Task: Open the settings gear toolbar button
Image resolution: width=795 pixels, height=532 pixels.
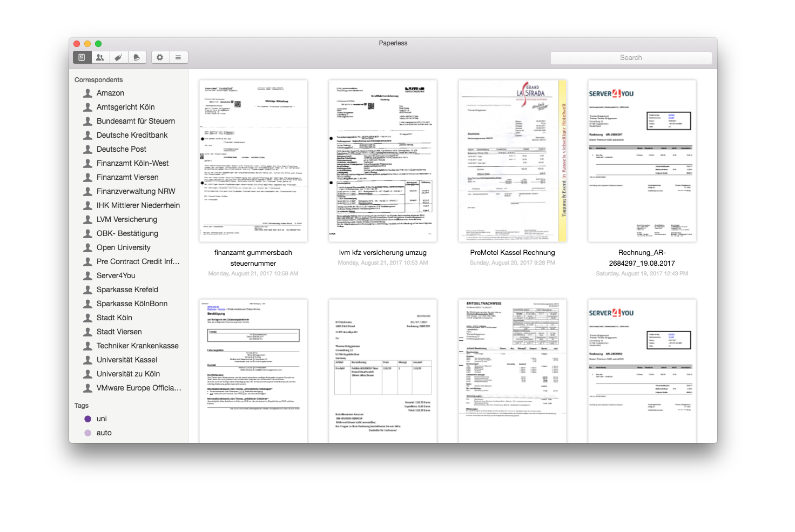Action: [x=160, y=57]
